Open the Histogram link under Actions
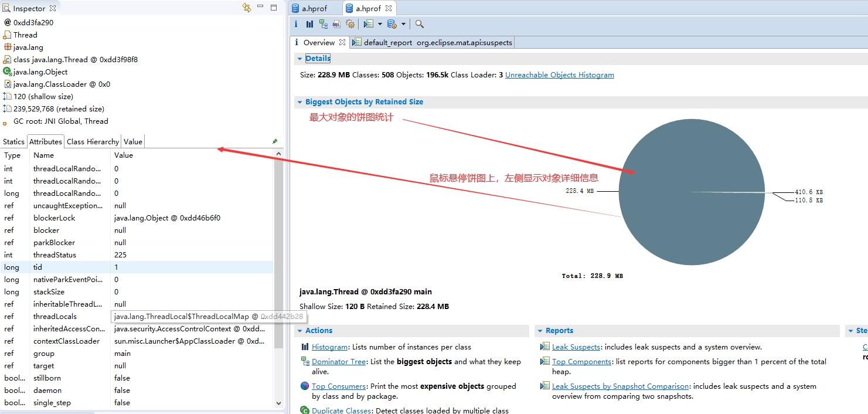 [x=329, y=347]
